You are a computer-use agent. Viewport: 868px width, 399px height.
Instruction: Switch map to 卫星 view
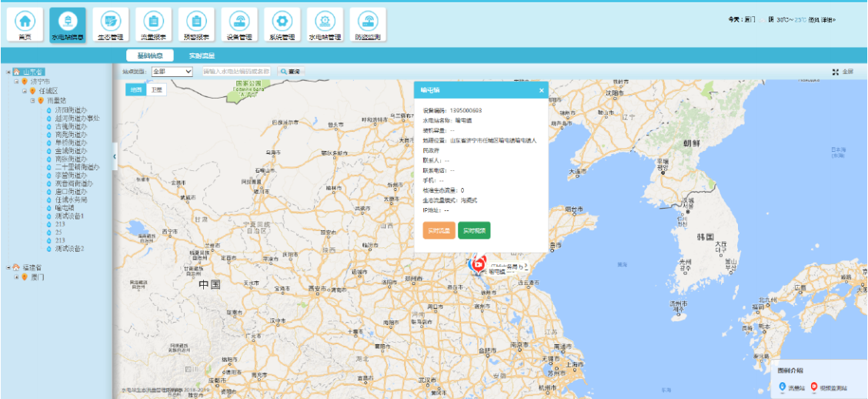click(x=156, y=90)
